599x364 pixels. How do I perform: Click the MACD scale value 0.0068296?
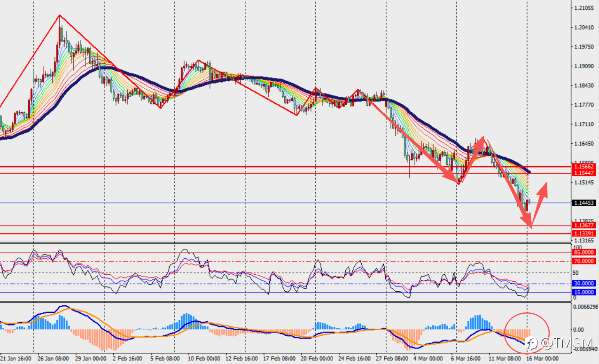click(x=585, y=307)
